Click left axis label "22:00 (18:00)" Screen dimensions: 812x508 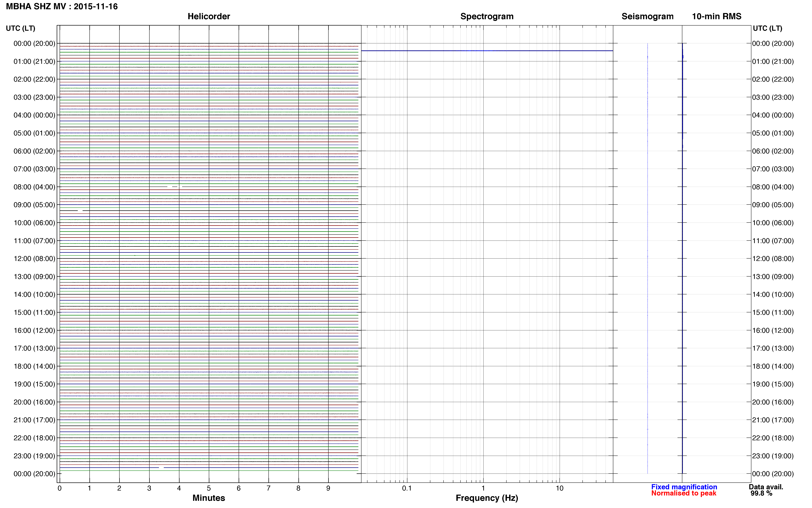pyautogui.click(x=34, y=438)
